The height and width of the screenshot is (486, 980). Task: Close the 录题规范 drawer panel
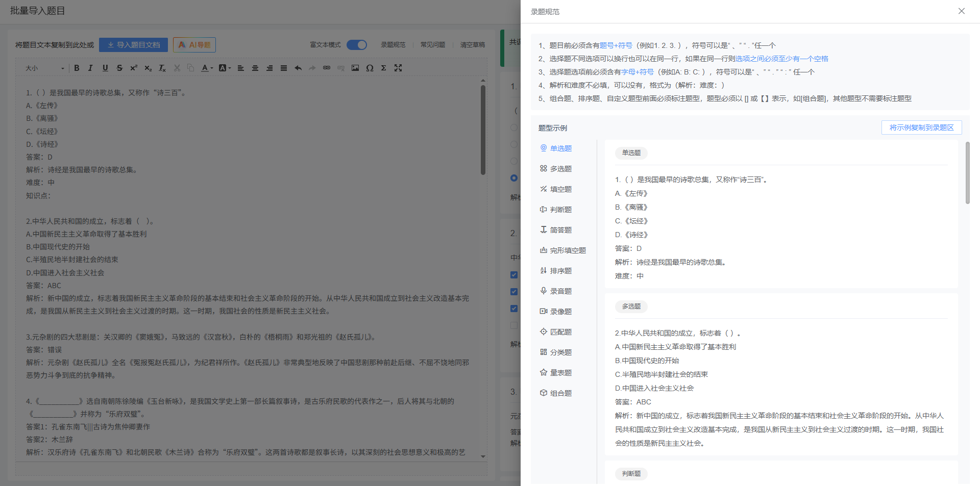click(x=961, y=11)
